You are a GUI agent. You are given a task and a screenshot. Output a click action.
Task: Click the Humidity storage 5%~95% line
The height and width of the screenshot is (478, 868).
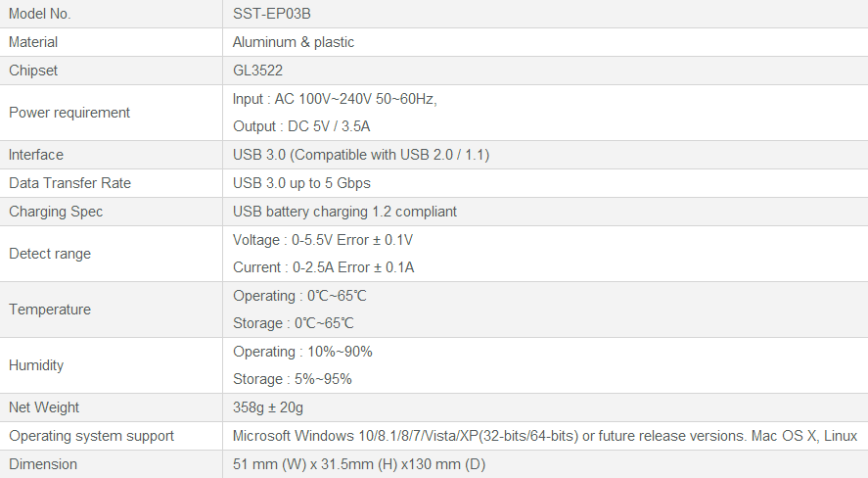click(293, 379)
